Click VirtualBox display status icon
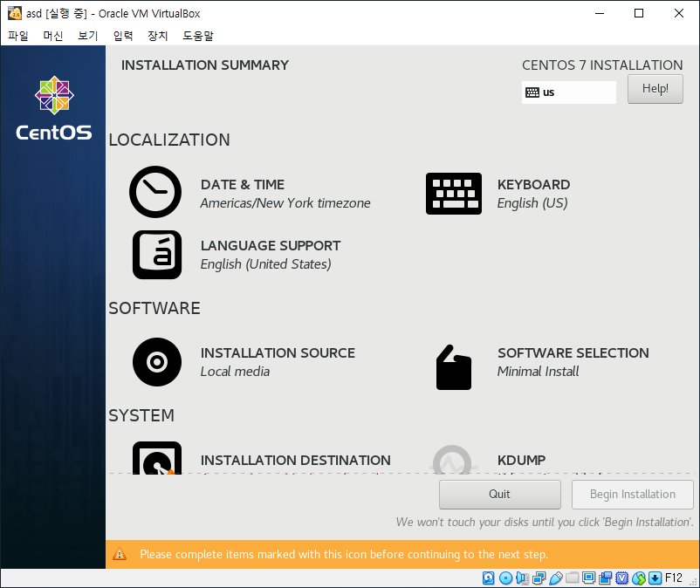This screenshot has width=700, height=588. (x=589, y=578)
